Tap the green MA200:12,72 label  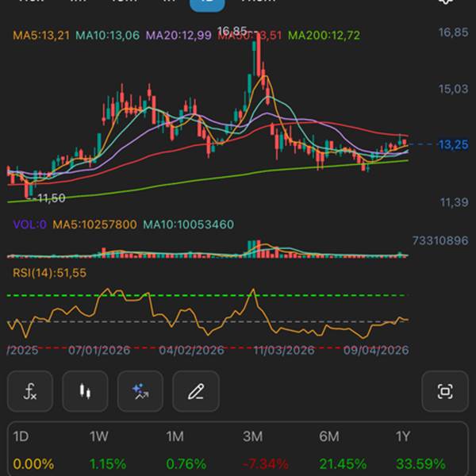324,35
